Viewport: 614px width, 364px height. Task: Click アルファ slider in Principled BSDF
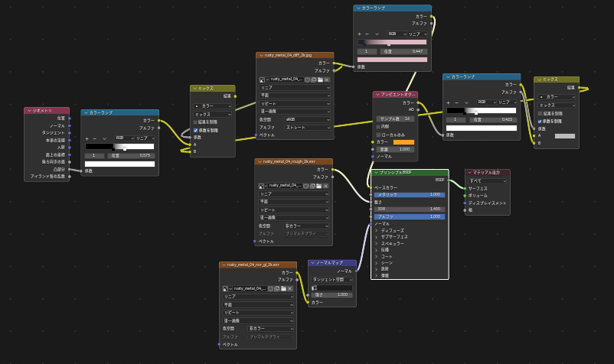[409, 216]
